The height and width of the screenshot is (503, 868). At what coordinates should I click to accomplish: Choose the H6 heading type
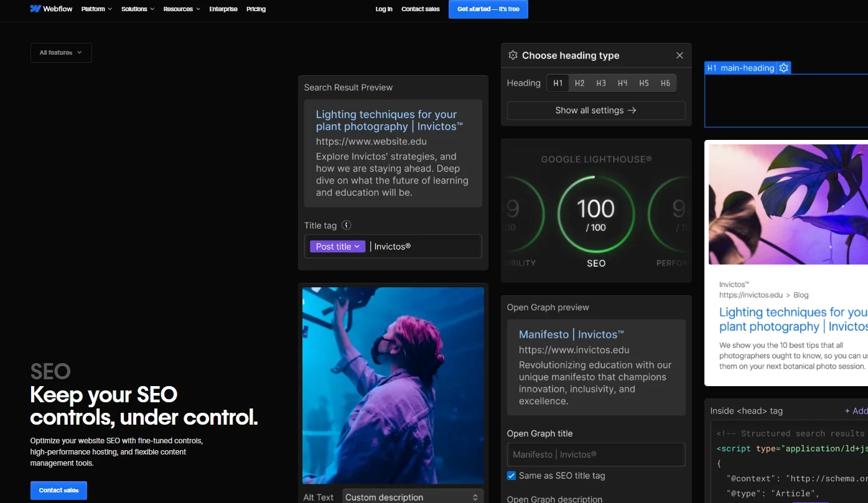click(665, 83)
